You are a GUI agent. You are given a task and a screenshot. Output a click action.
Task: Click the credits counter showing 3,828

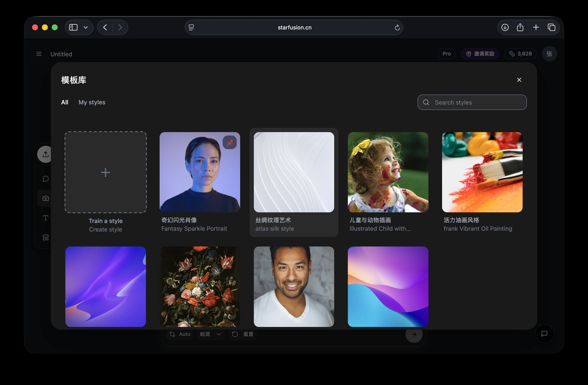coord(520,54)
